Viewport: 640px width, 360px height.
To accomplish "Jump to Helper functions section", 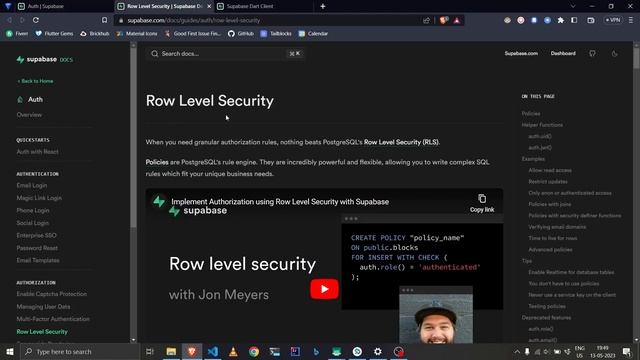I will click(542, 125).
